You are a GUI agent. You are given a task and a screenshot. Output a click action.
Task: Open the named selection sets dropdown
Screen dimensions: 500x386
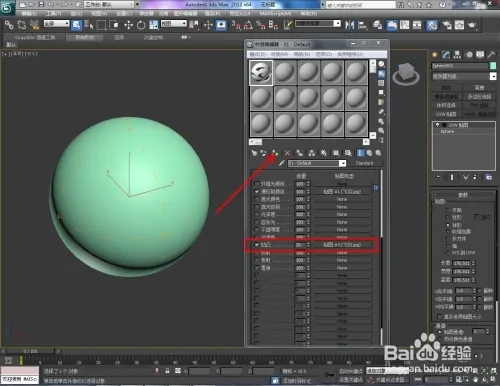pyautogui.click(x=318, y=23)
